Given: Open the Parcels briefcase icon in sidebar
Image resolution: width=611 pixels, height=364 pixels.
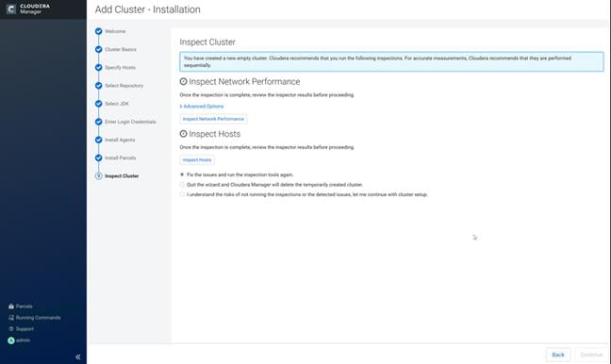Looking at the screenshot, I should point(11,306).
